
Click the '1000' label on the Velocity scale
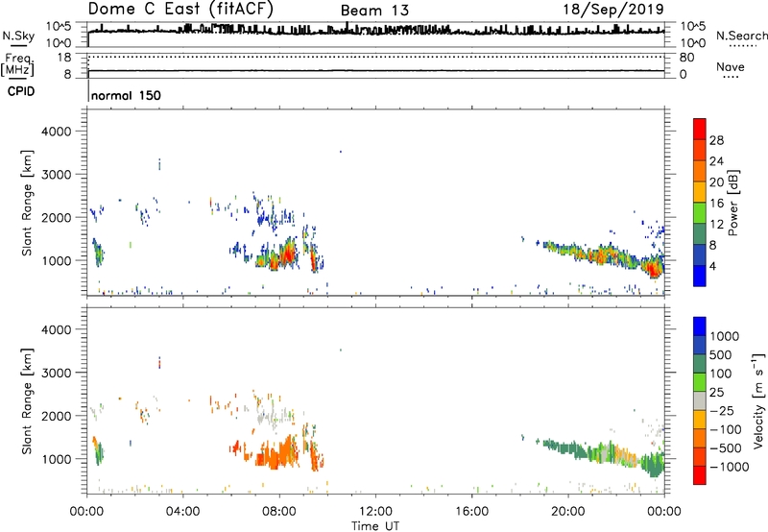[x=724, y=336]
